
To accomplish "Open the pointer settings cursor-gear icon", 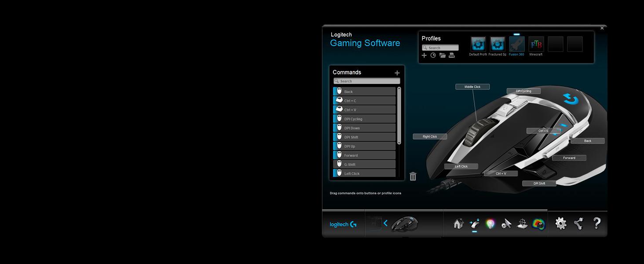I will (x=506, y=224).
